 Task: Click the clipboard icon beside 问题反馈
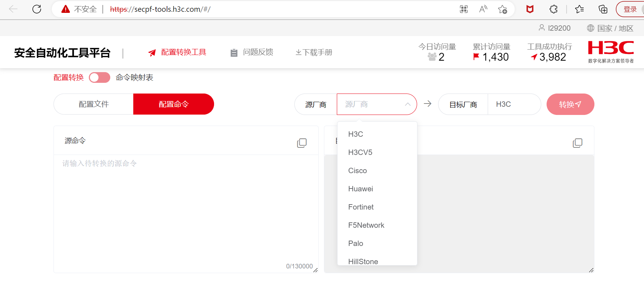click(234, 53)
